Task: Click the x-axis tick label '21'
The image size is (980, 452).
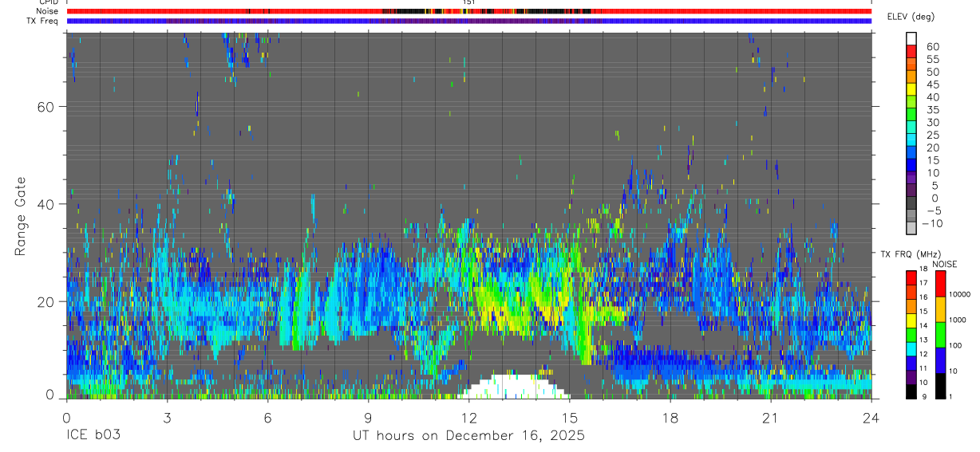Action: 770,417
